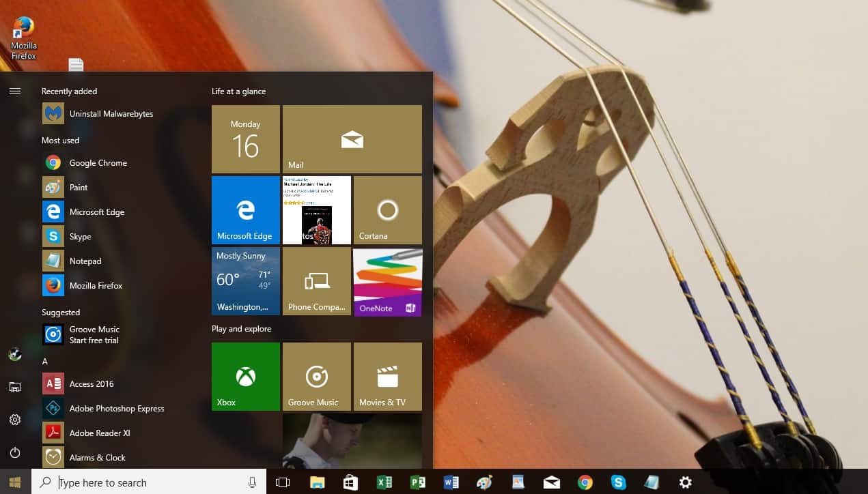Launch Word from the taskbar
Image resolution: width=868 pixels, height=494 pixels.
tap(451, 482)
